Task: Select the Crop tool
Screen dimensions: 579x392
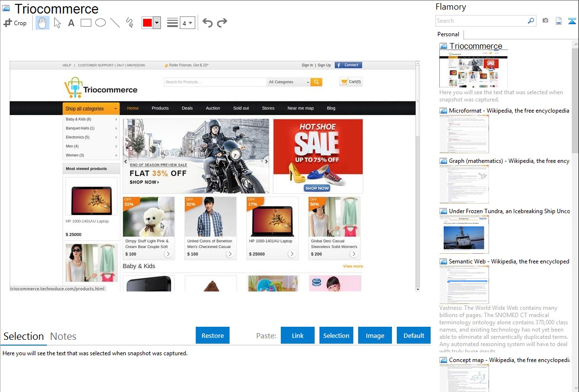Action: 15,23
